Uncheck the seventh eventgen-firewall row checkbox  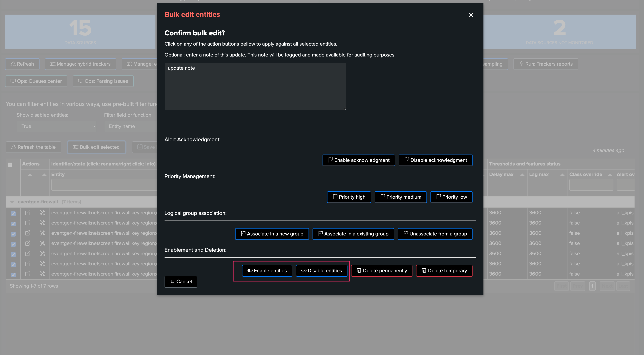pos(13,275)
